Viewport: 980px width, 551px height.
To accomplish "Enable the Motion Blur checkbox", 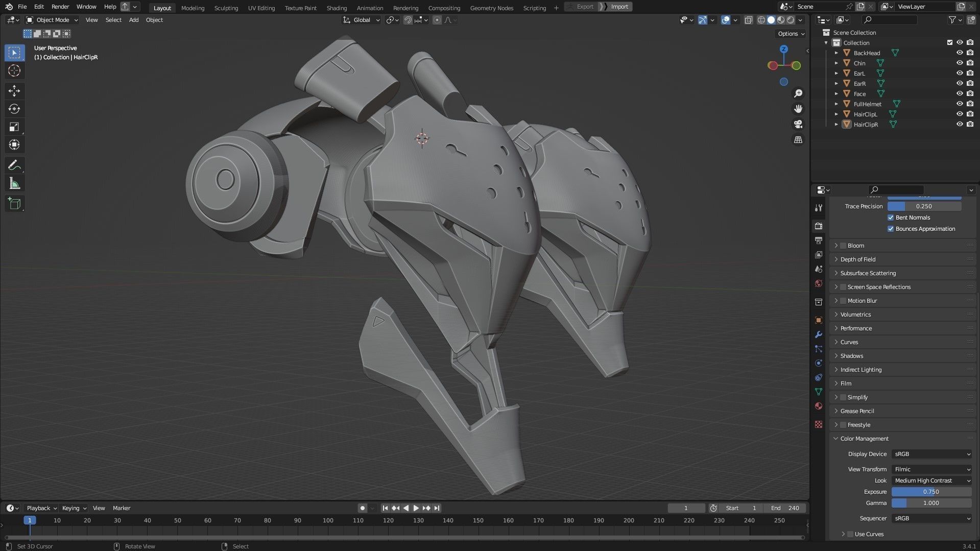I will [x=843, y=301].
